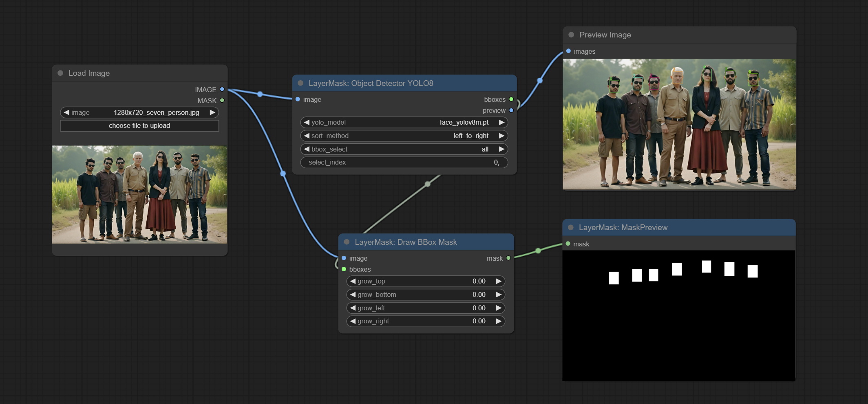868x404 pixels.
Task: Click the images input port on Preview Image
Action: tap(568, 51)
